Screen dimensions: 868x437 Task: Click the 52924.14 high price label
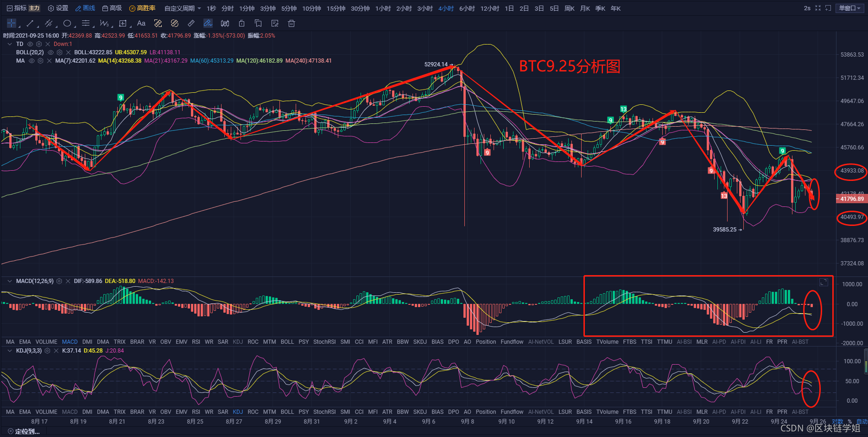(436, 64)
